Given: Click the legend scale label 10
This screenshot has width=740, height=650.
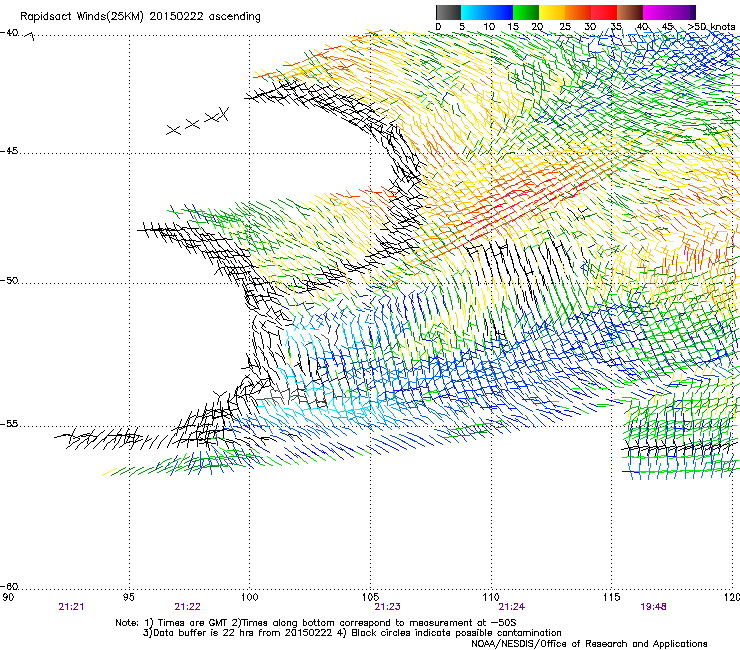Looking at the screenshot, I should pyautogui.click(x=489, y=27).
